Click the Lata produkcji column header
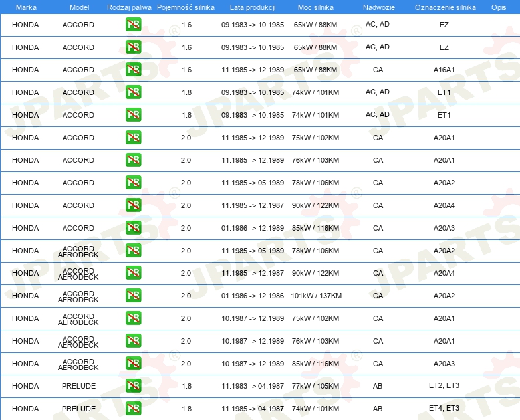 point(253,7)
